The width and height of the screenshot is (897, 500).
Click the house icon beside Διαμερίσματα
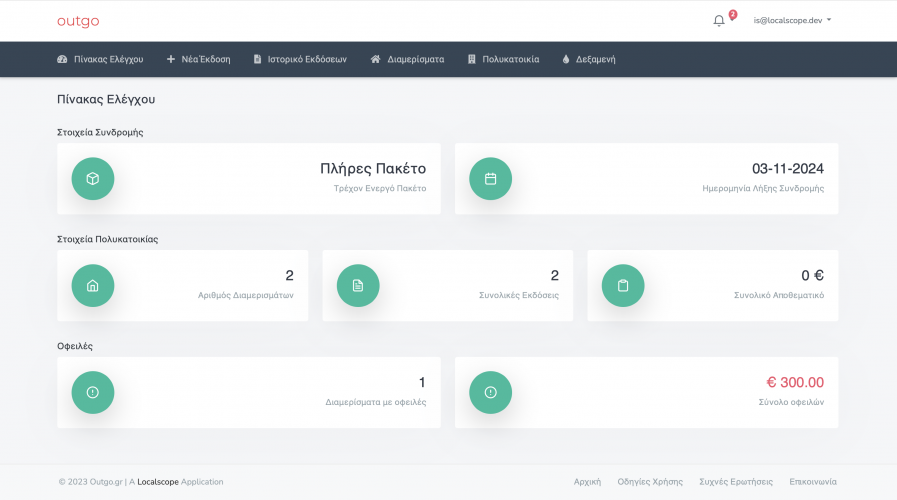(375, 59)
